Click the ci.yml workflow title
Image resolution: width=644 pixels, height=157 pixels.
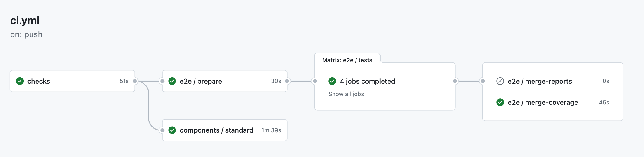pyautogui.click(x=25, y=21)
